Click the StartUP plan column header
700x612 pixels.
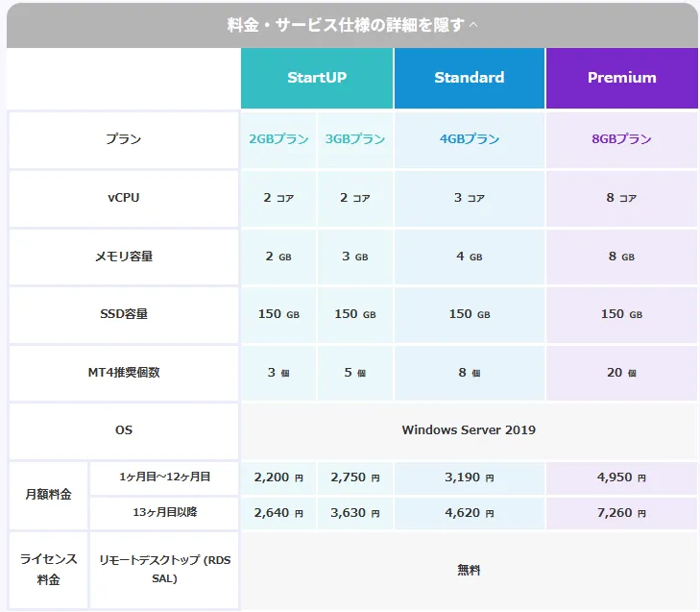coord(317,78)
